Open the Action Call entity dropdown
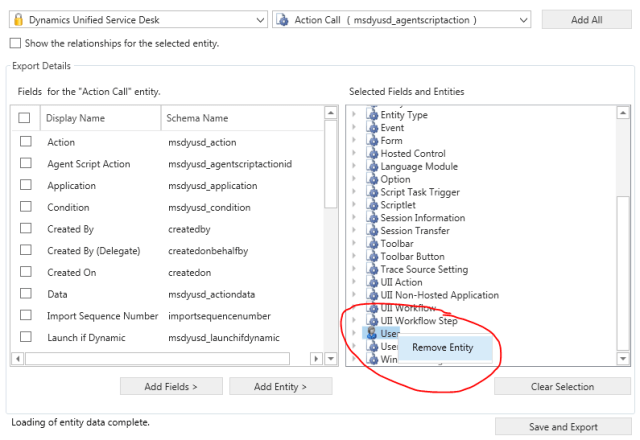The width and height of the screenshot is (640, 440). coord(523,20)
